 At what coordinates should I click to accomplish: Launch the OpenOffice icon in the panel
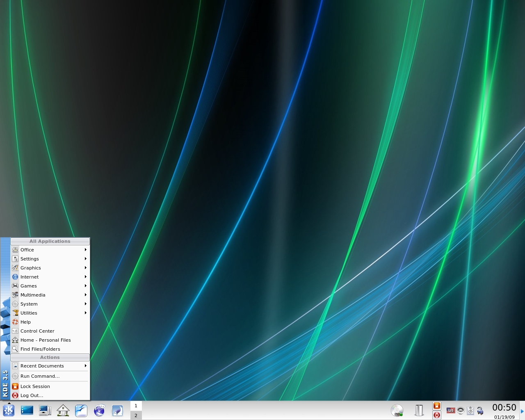(x=81, y=410)
